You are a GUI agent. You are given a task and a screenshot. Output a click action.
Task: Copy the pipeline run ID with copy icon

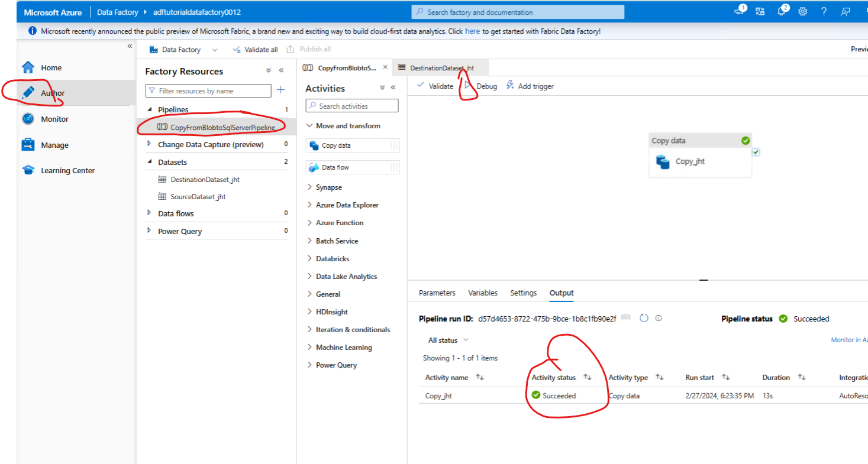pos(626,318)
